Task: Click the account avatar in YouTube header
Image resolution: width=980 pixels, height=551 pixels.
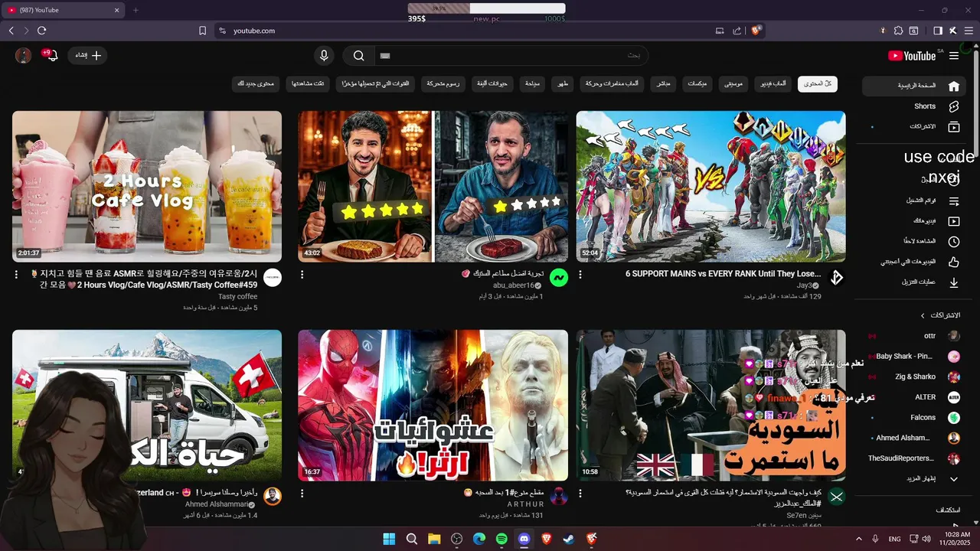Action: 23,56
